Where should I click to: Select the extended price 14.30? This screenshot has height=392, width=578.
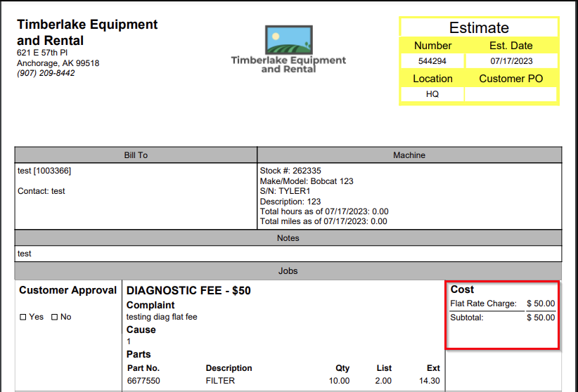click(430, 381)
